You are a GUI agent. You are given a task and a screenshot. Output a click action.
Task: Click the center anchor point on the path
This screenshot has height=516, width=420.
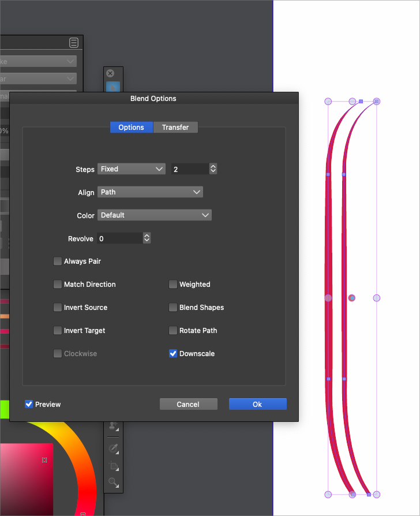[x=352, y=298]
